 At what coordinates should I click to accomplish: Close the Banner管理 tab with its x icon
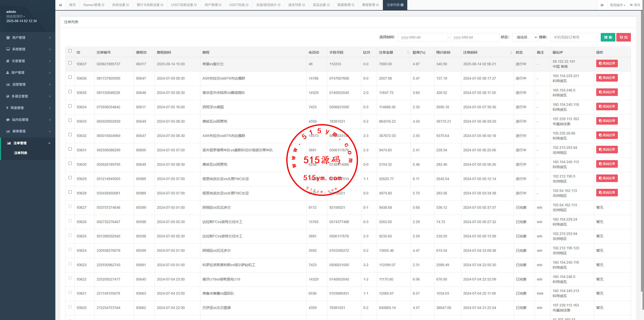(103, 5)
